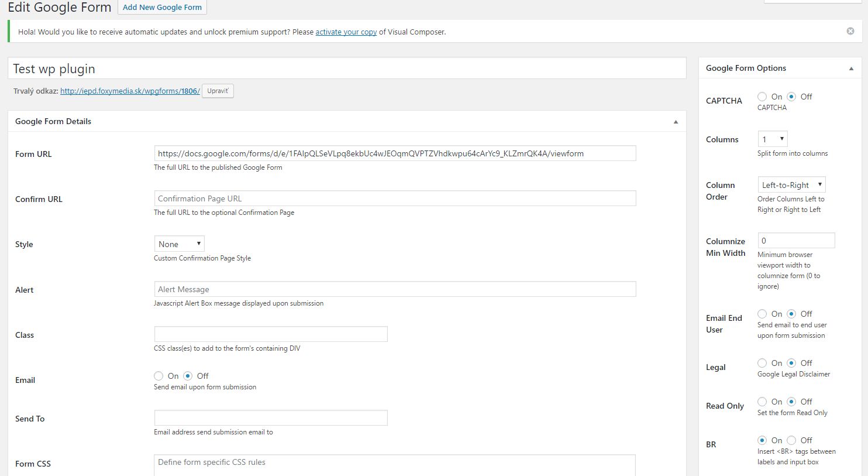Open the Columns number dropdown
Viewport: 868px width, 476px height.
(x=773, y=139)
